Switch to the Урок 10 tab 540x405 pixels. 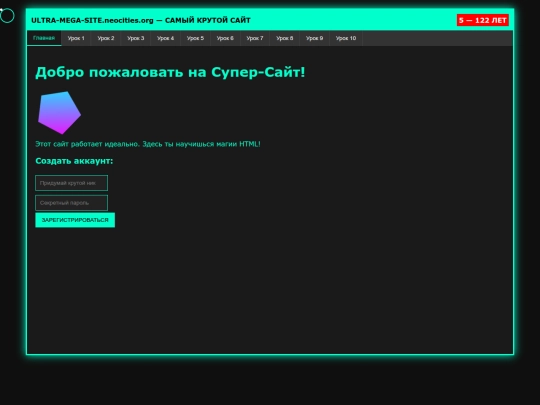[x=346, y=38]
